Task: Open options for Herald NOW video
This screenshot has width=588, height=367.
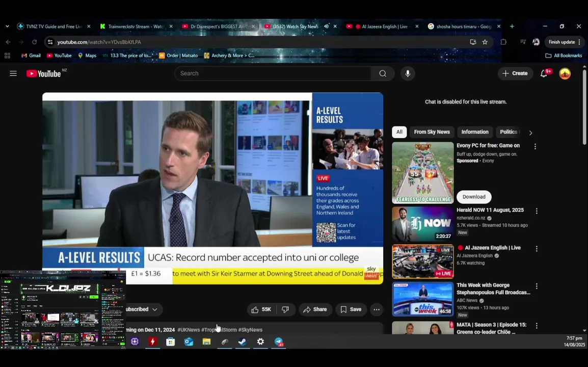Action: pyautogui.click(x=537, y=211)
